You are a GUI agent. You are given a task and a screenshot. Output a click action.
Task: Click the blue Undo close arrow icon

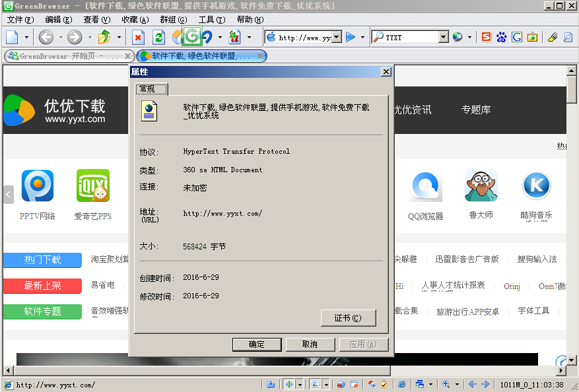coord(207,37)
